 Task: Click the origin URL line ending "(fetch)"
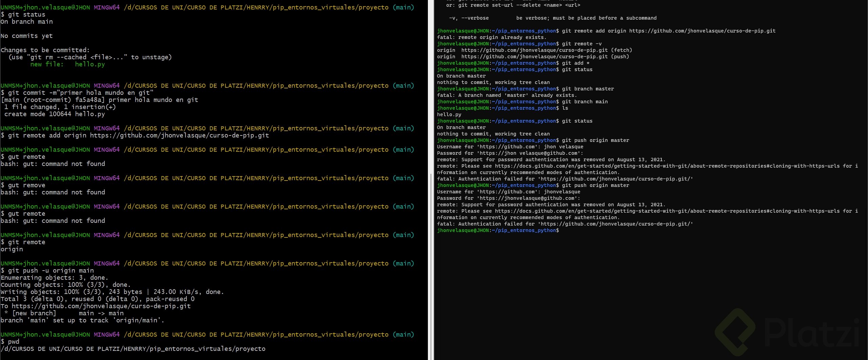[534, 50]
